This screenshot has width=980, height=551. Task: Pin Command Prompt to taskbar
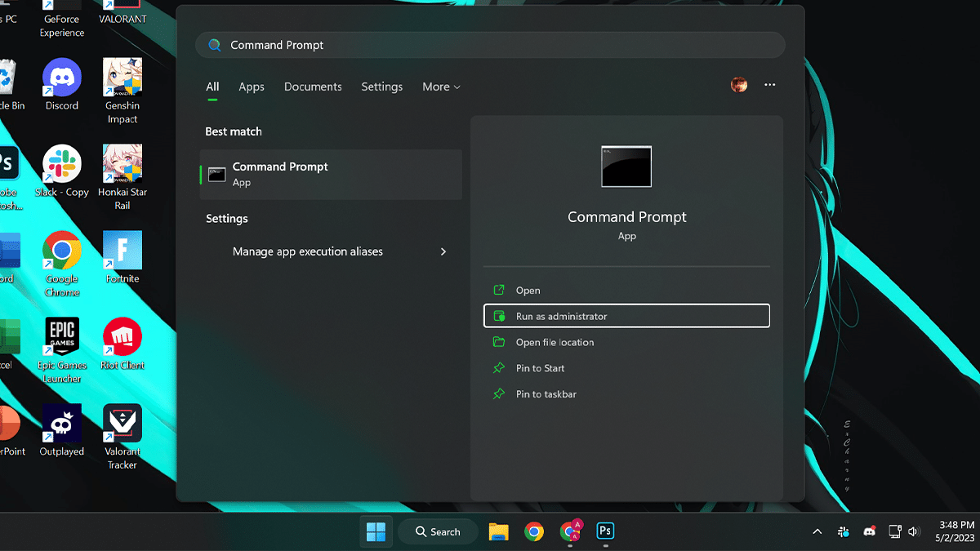tap(546, 394)
